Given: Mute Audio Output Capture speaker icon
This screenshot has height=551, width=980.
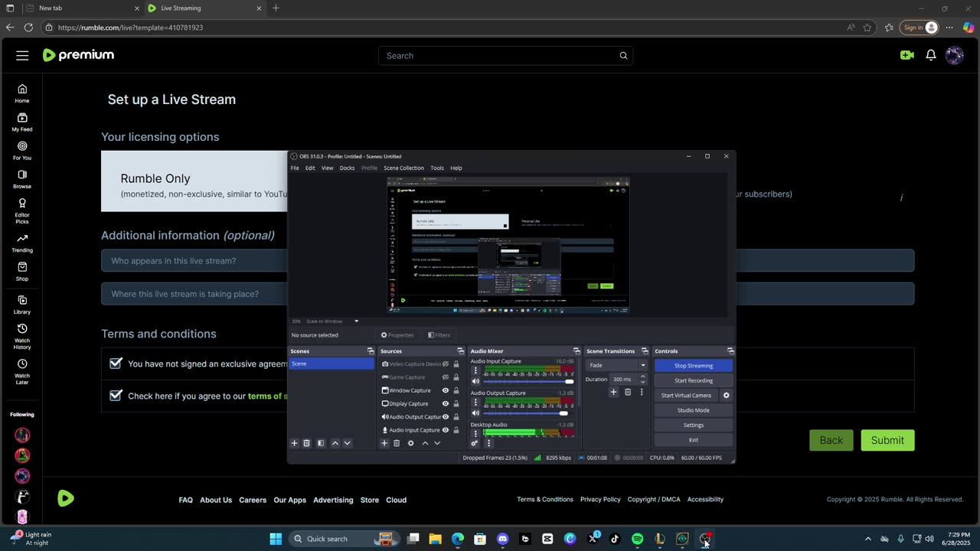Looking at the screenshot, I should (x=475, y=412).
